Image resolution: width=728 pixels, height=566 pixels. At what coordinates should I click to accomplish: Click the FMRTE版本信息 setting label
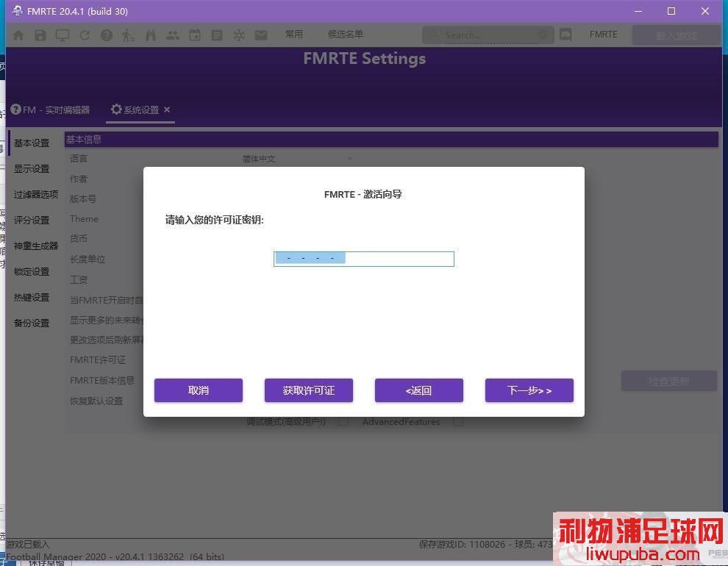tap(102, 381)
